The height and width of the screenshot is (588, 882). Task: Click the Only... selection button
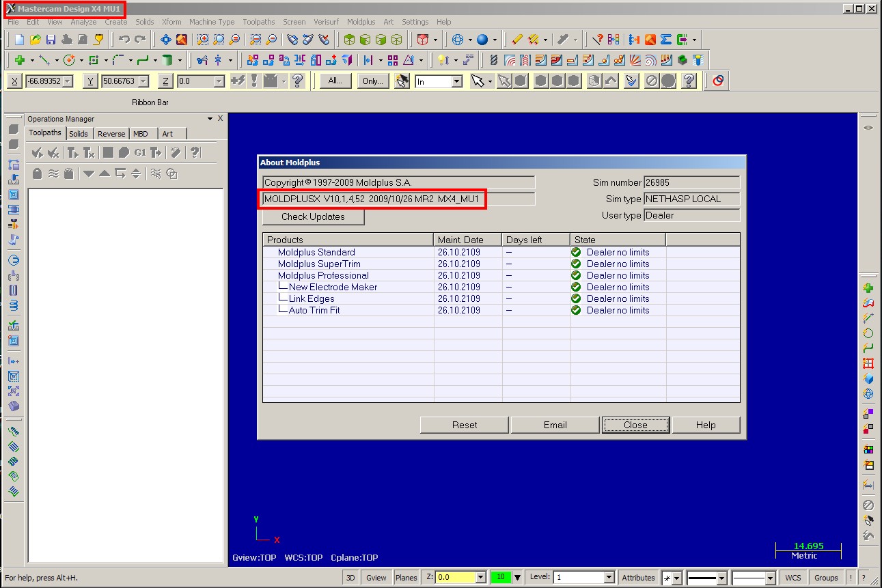tap(373, 81)
